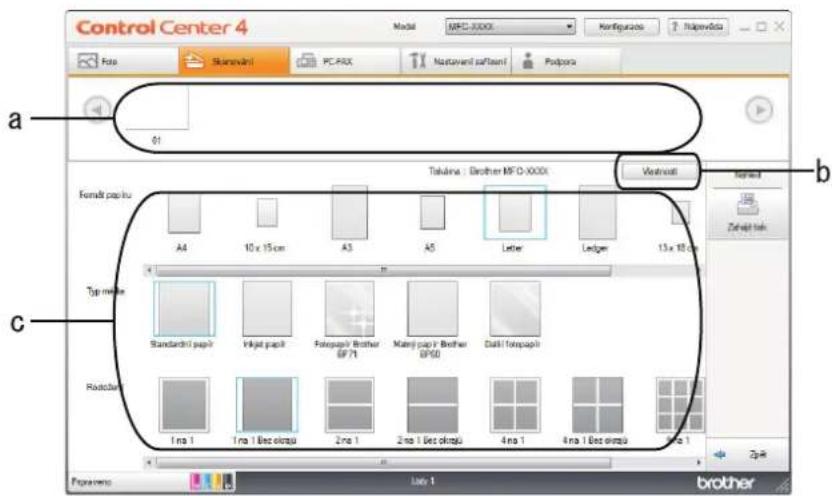Choose A4 paper size
The height and width of the screenshot is (496, 832).
click(184, 214)
